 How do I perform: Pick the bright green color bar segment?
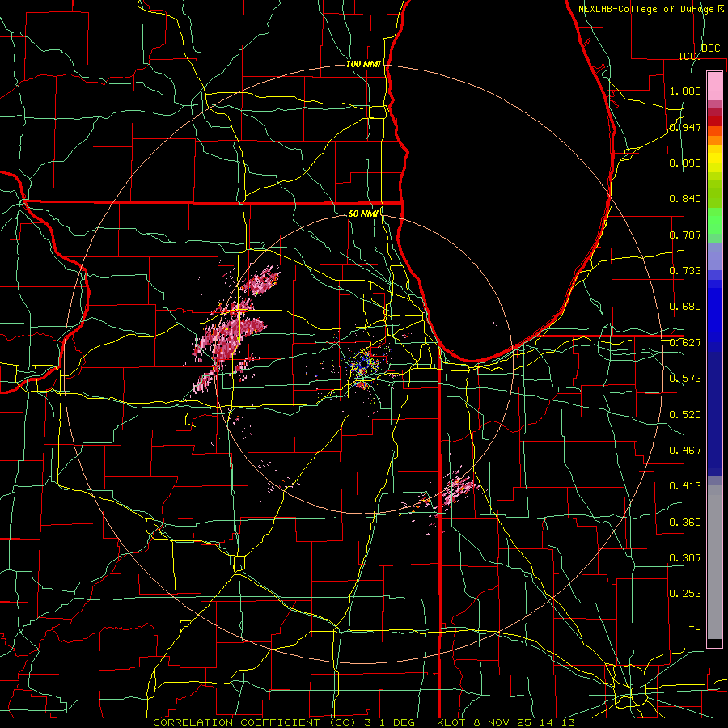pyautogui.click(x=714, y=221)
